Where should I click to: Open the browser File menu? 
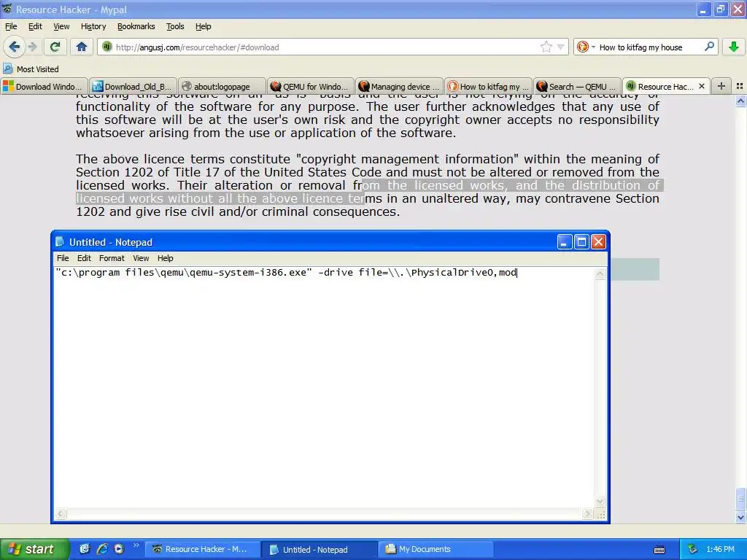click(11, 26)
